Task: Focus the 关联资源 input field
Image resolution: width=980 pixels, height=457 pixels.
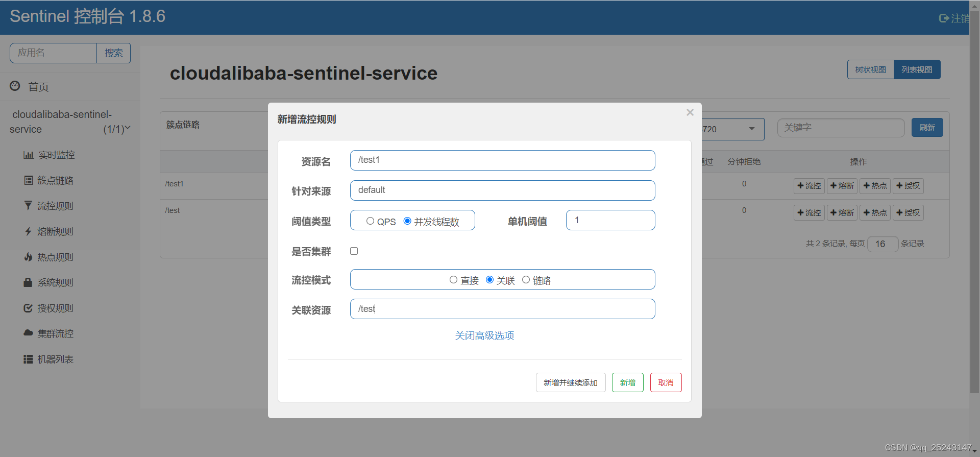Action: click(503, 309)
